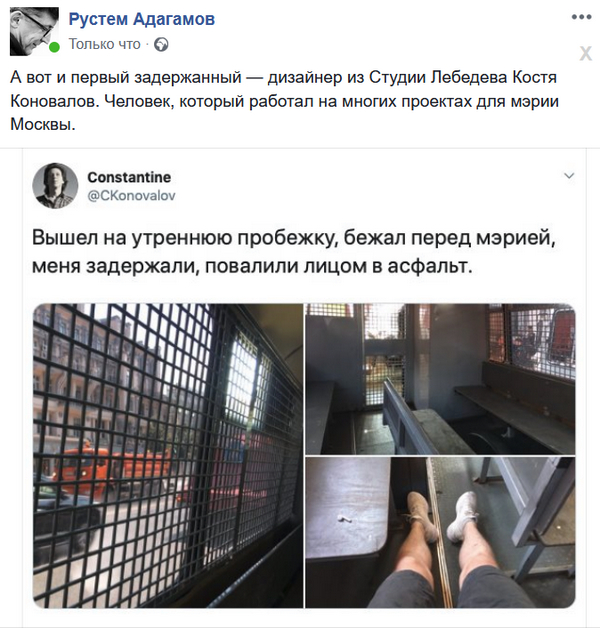Click the public globe privacy icon
The height and width of the screenshot is (628, 600).
161,44
